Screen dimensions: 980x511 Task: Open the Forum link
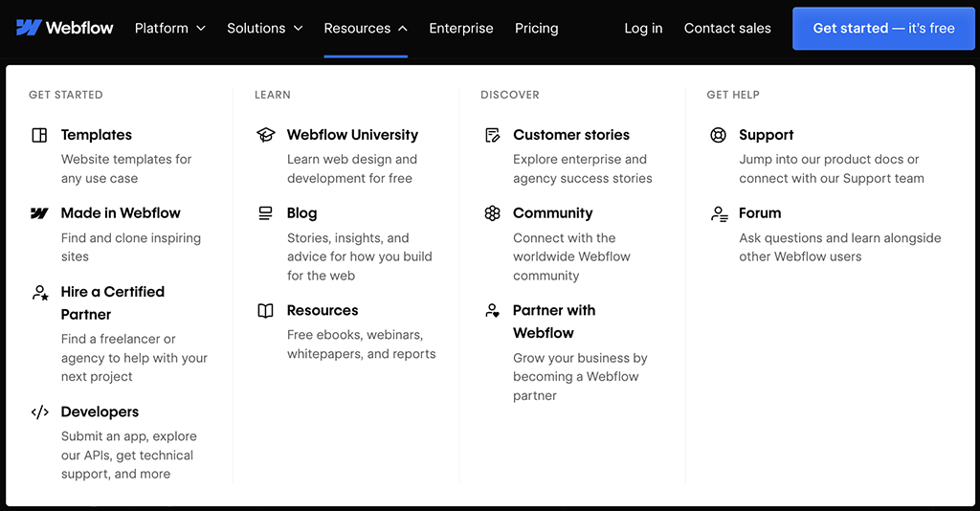pyautogui.click(x=760, y=213)
